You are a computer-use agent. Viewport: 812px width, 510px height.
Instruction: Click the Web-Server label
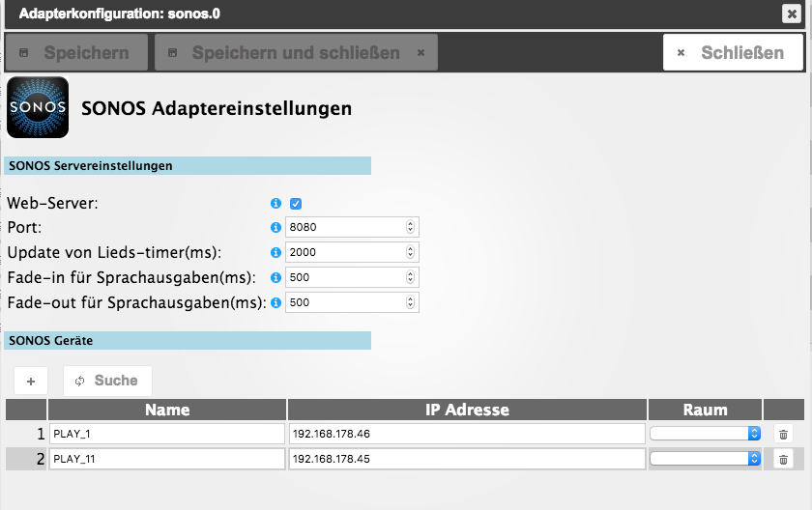[x=52, y=203]
